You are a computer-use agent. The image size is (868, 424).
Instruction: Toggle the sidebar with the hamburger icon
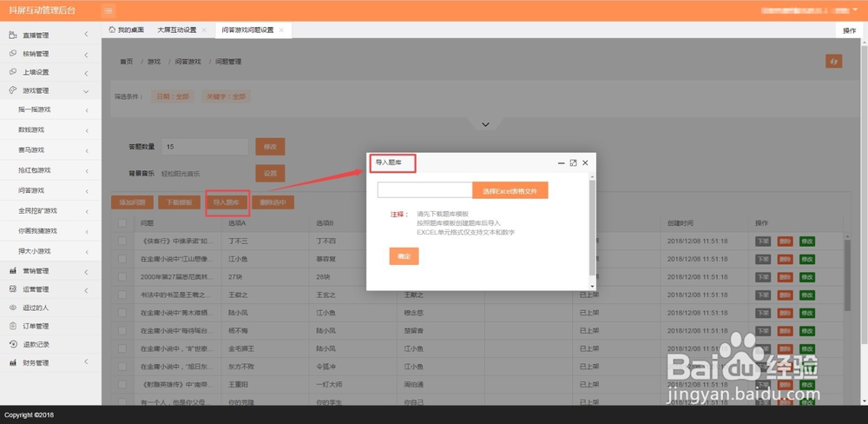[x=108, y=10]
